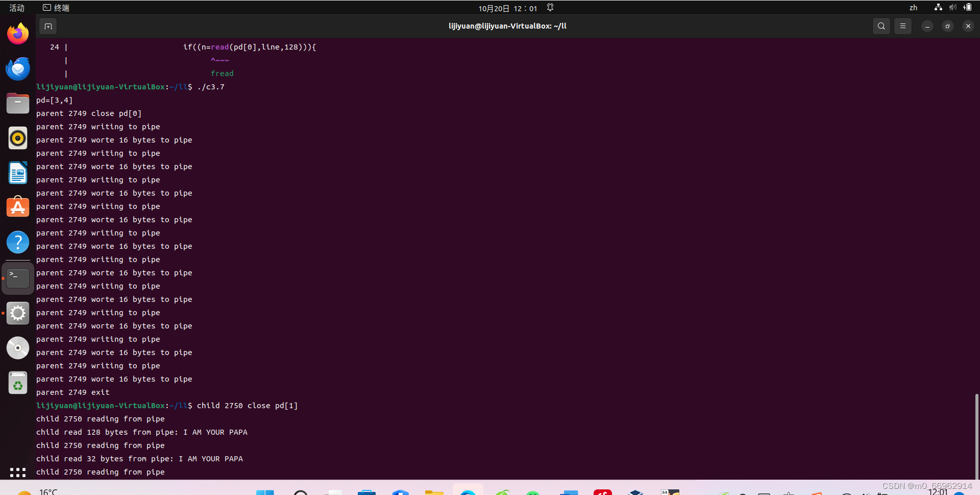Launch Thunderbird mail from the dock
The image size is (980, 495).
18,68
